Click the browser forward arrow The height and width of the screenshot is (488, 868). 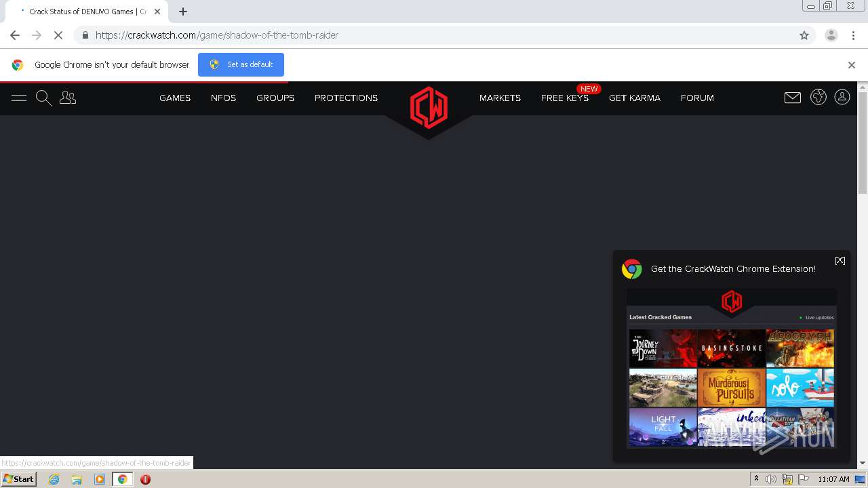(x=37, y=35)
